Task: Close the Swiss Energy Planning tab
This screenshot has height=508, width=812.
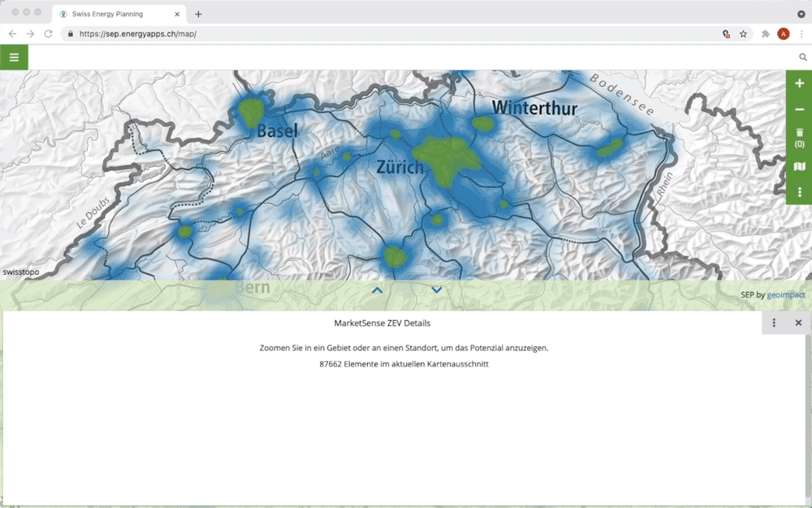Action: point(177,14)
